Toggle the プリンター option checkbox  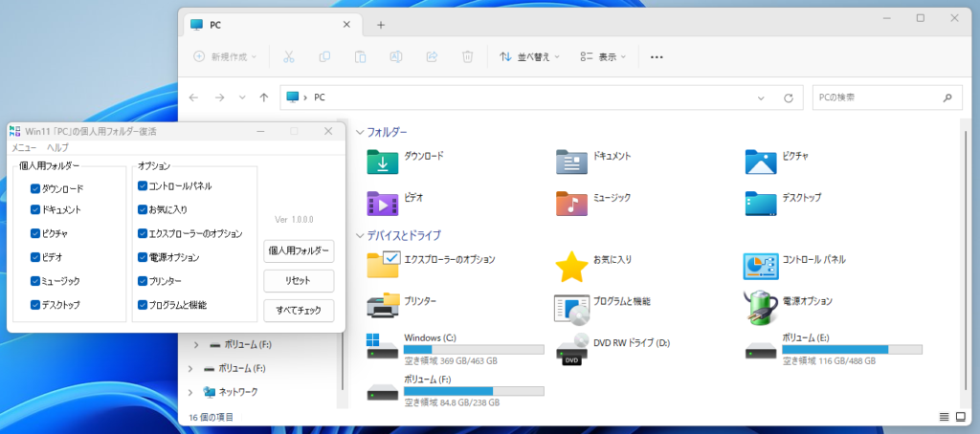[143, 281]
